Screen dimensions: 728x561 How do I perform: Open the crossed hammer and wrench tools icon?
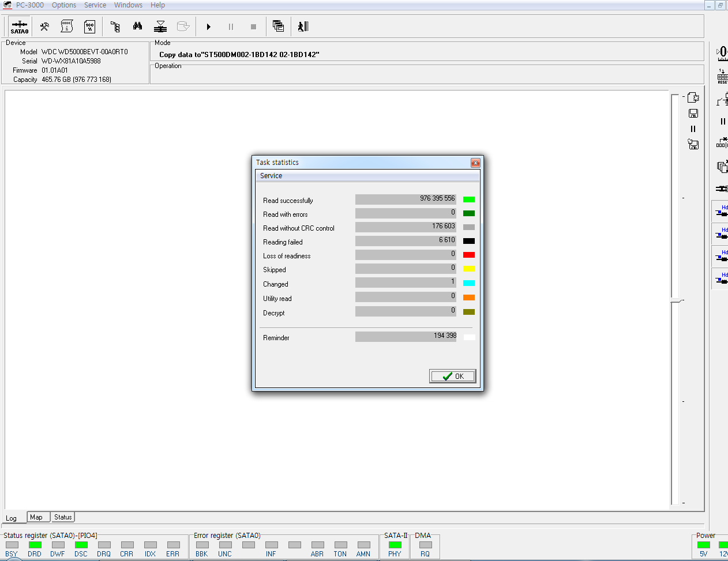tap(44, 27)
